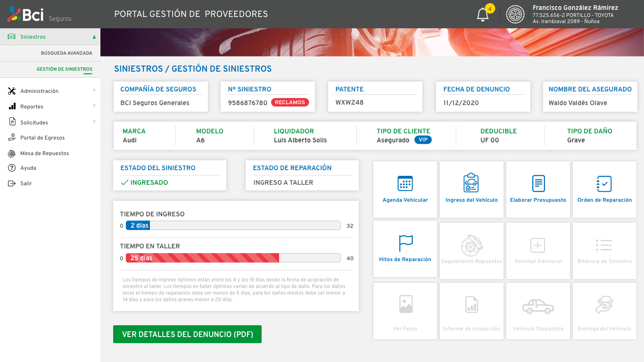Click the Bci Seguros logo
Screen dimensions: 644x362
coord(39,15)
